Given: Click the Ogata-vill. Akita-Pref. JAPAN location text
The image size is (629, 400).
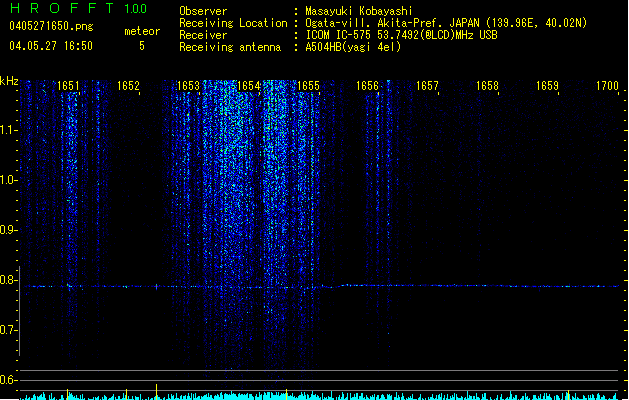Looking at the screenshot, I should coord(446,23).
